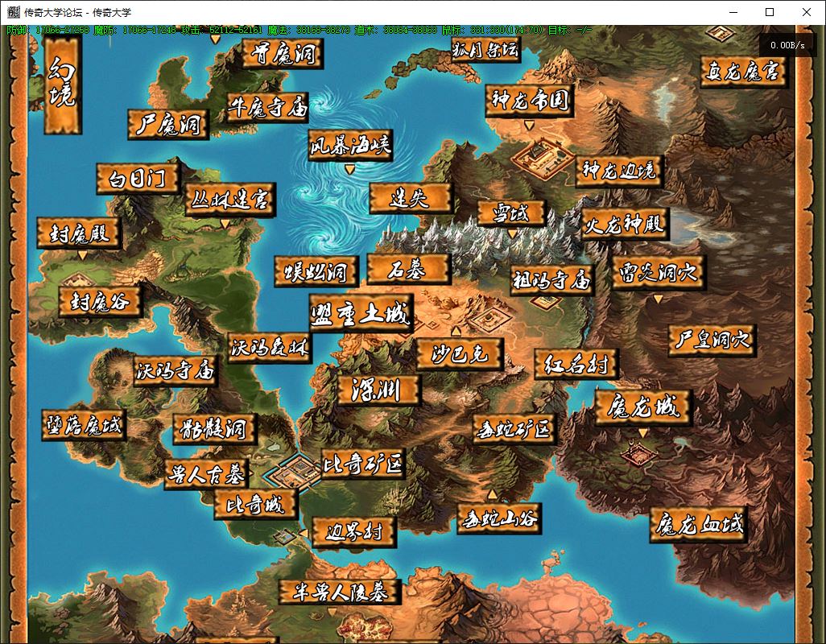Go to 半兽人陵墓
This screenshot has width=826, height=644.
point(341,592)
